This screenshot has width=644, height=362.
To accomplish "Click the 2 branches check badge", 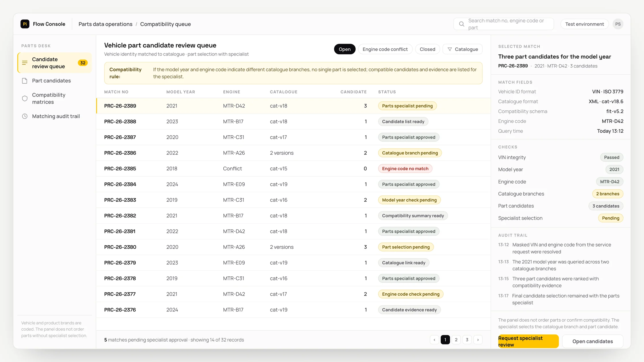I will click(607, 194).
